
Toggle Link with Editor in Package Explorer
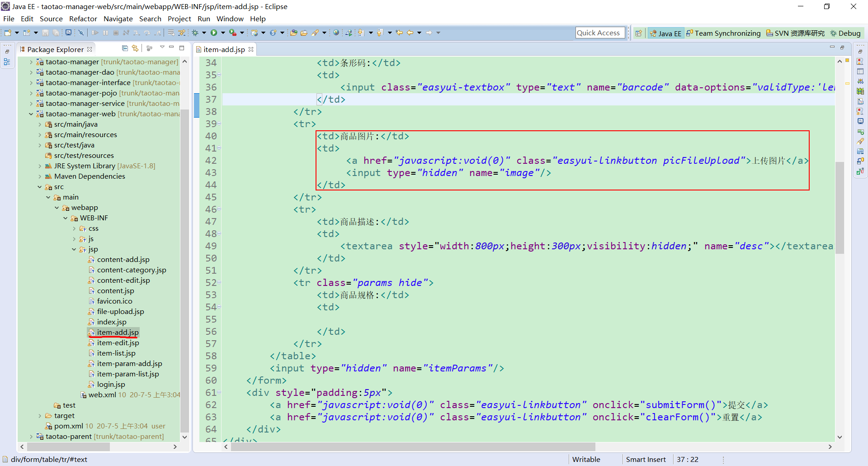coord(135,48)
